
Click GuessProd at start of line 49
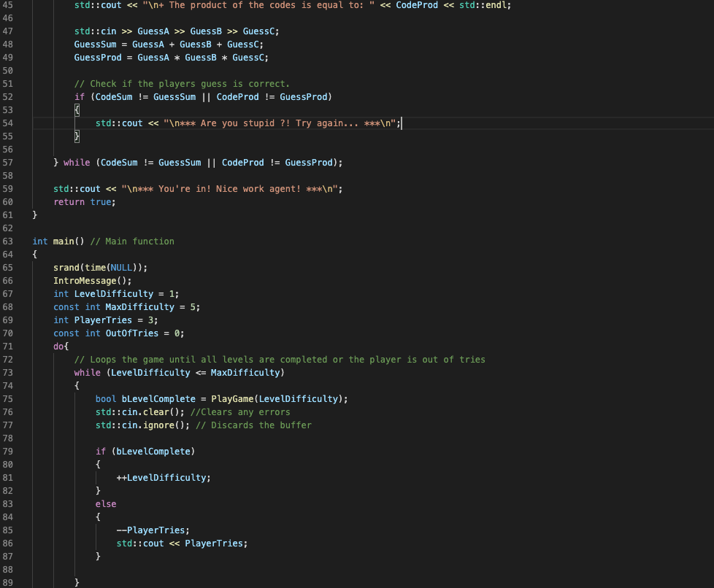[x=98, y=58]
